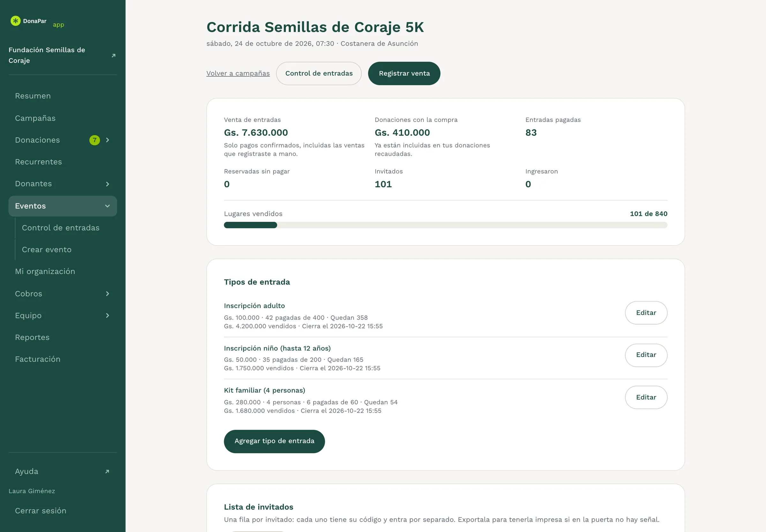This screenshot has width=766, height=532.
Task: Open Recurrentes in the sidebar
Action: point(63,162)
